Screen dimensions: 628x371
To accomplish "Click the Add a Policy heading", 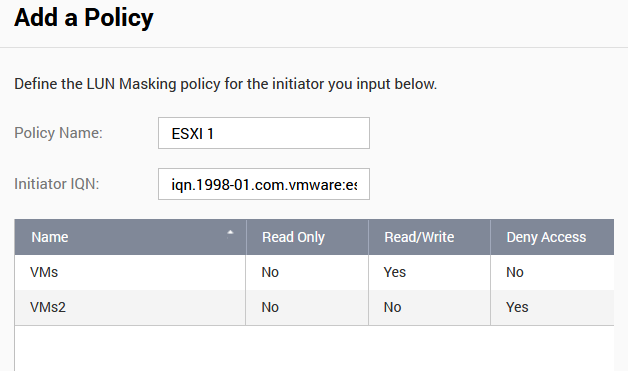I will (84, 18).
